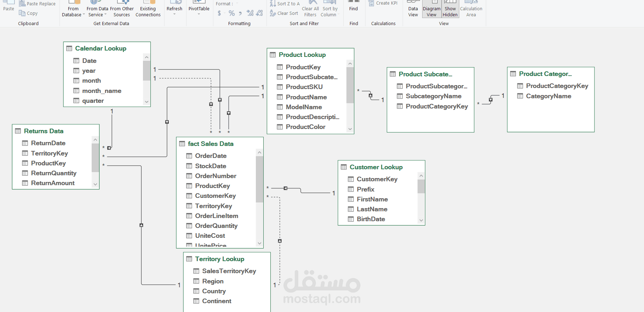Click the Paste Replace icon
This screenshot has width=644, height=312.
coord(22,4)
